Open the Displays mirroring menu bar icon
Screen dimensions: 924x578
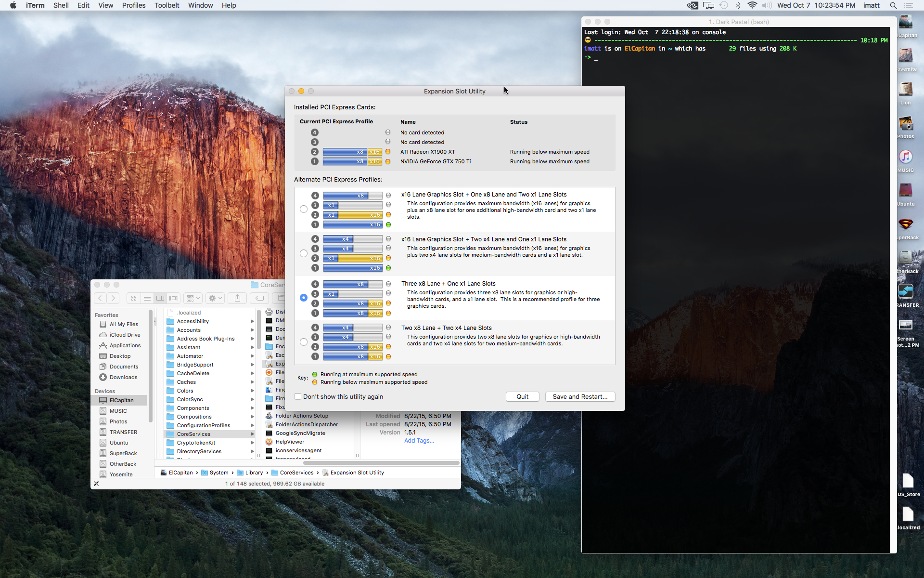[x=708, y=5]
